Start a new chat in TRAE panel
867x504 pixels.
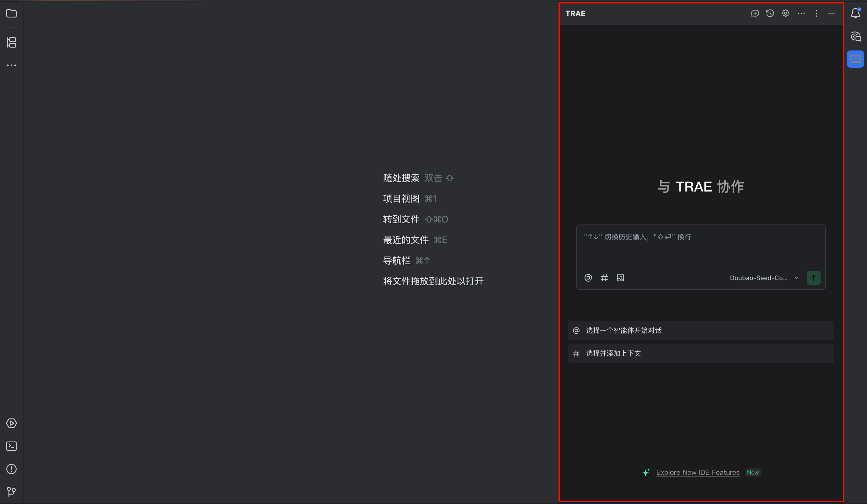point(755,13)
